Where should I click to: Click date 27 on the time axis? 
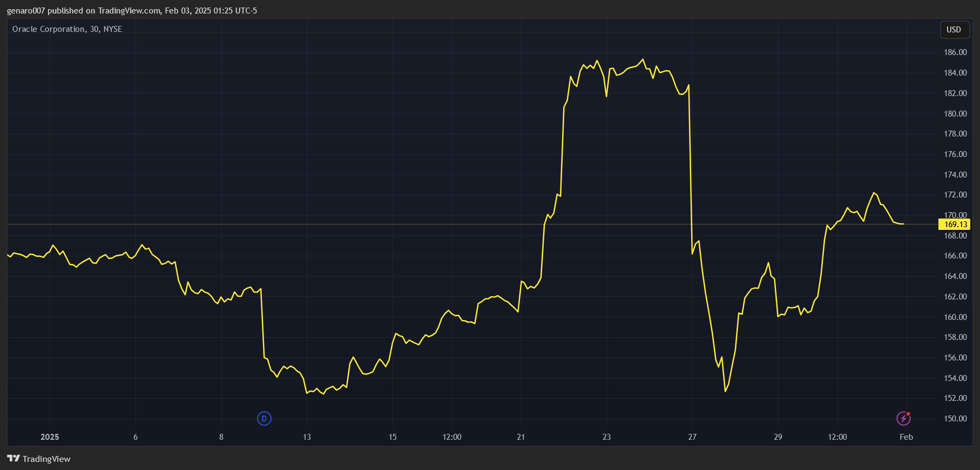point(692,437)
